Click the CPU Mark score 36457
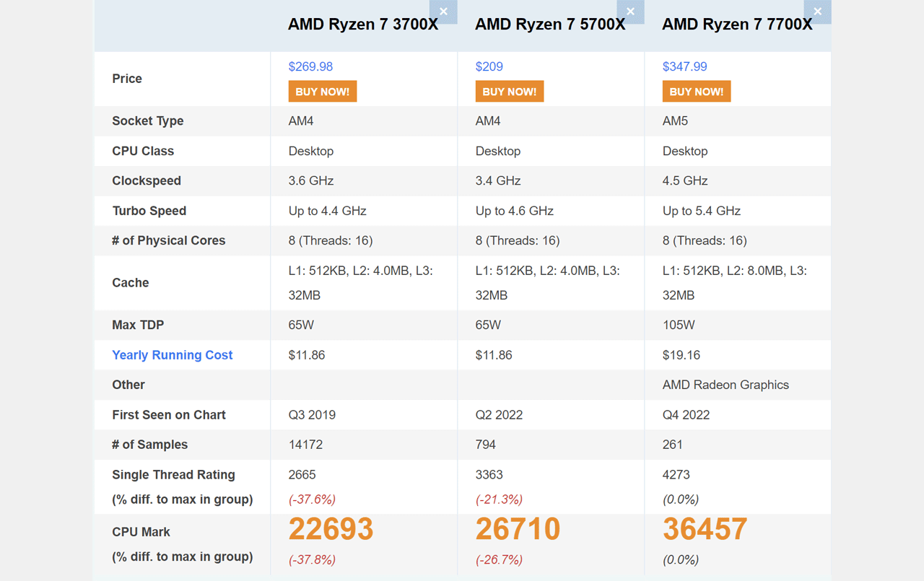Image resolution: width=924 pixels, height=581 pixels. coord(705,529)
